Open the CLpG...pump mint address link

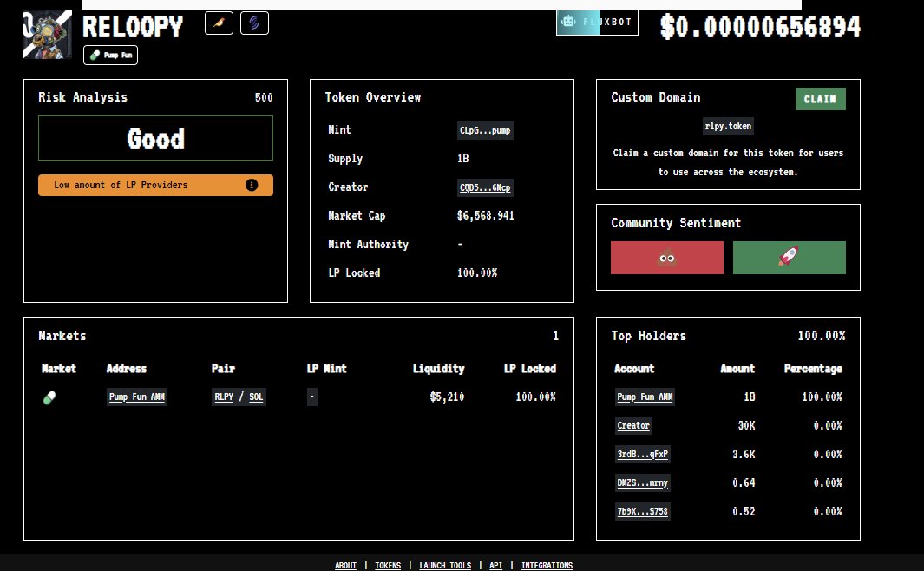[x=485, y=130]
